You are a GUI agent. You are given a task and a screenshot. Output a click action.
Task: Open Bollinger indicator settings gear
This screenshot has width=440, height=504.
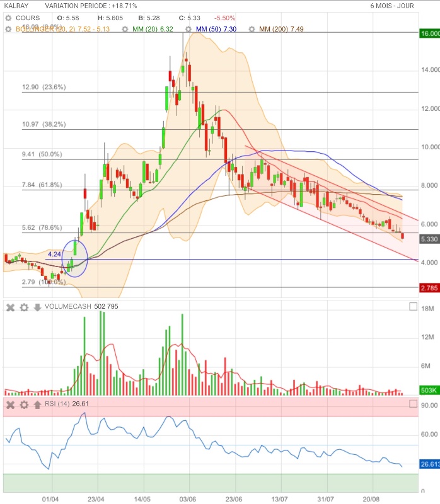8,29
